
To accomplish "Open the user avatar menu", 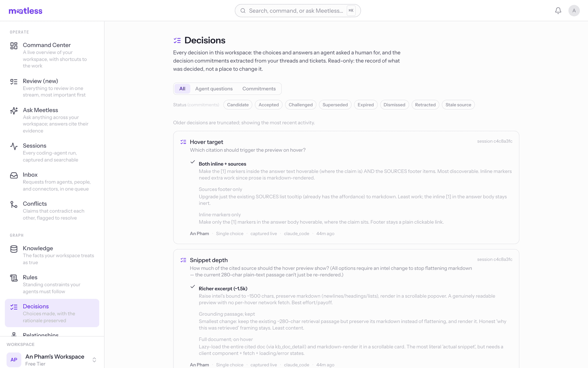I will coord(574,11).
